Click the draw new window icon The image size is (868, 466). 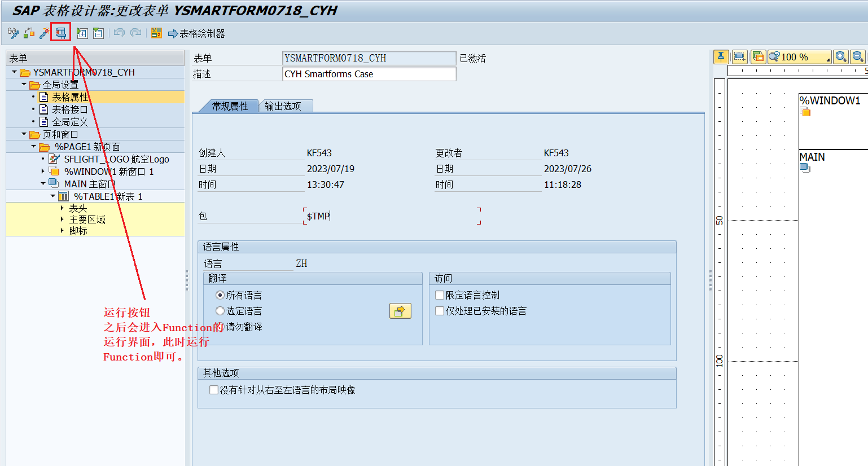coord(739,56)
